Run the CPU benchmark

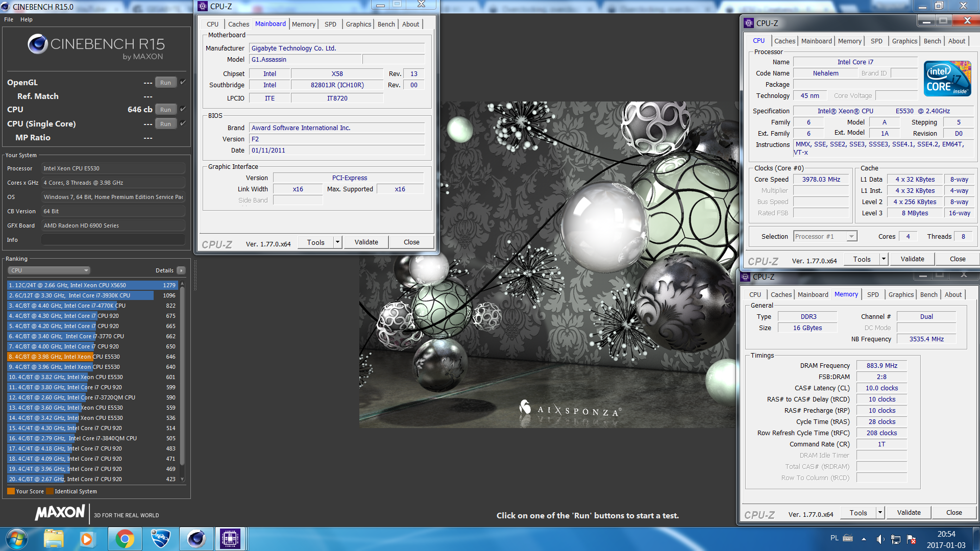[x=166, y=109]
